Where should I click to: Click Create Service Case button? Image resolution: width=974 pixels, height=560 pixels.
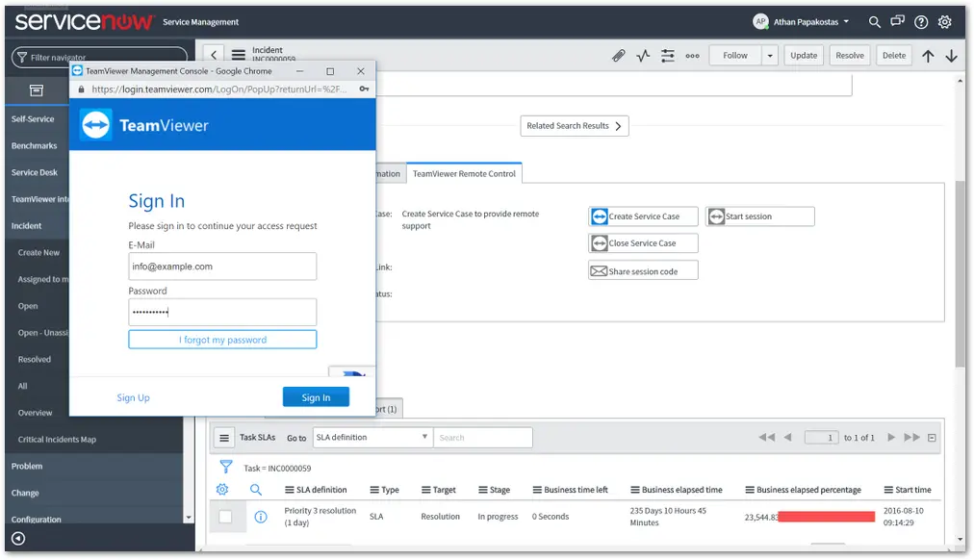[x=643, y=216]
